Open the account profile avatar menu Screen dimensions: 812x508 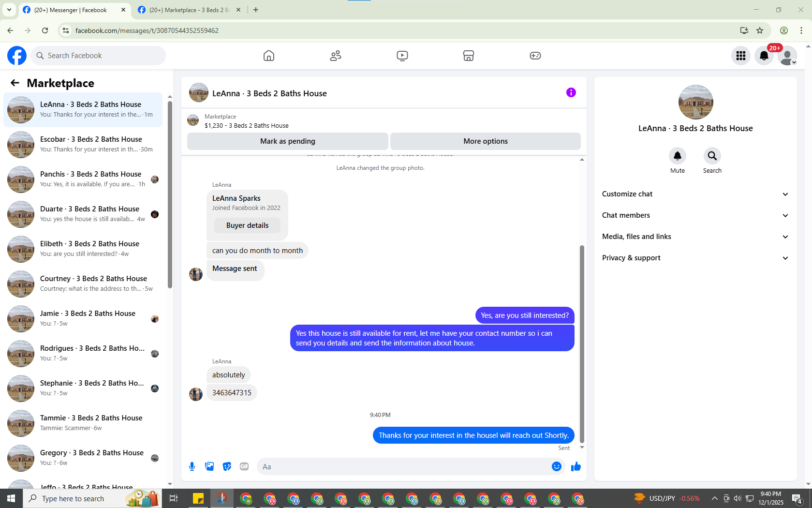[x=787, y=56]
